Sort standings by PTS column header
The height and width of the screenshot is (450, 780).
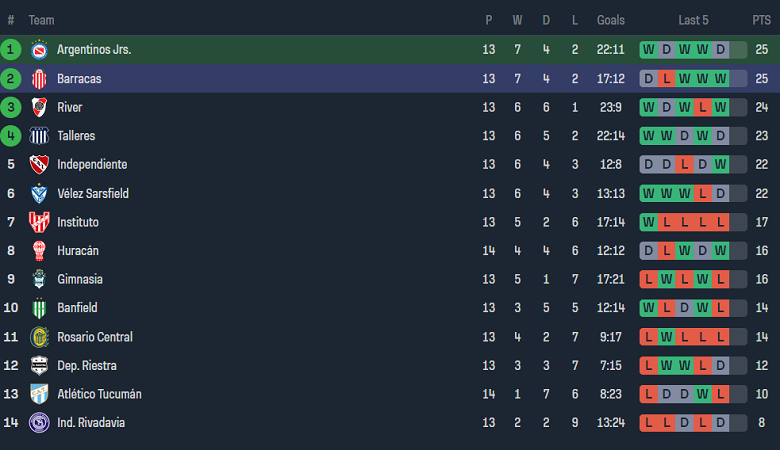(761, 20)
